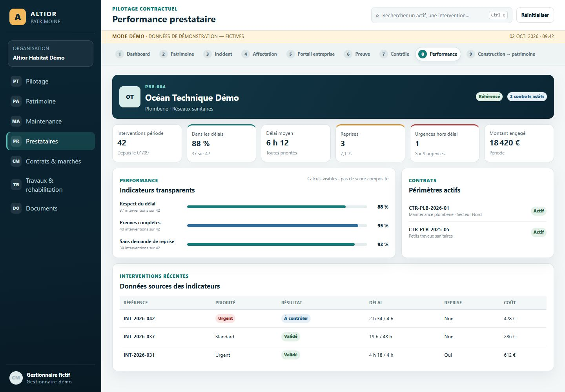
Task: Click the Réinitialiser button
Action: 535,15
